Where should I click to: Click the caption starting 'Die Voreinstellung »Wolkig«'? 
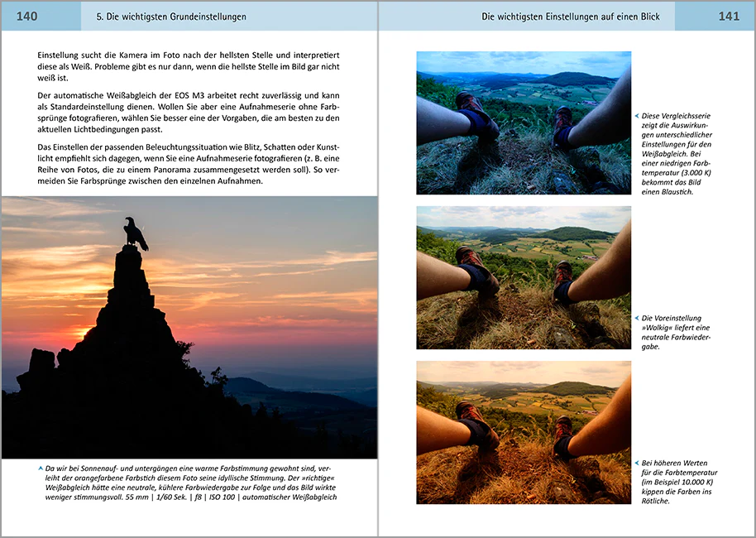click(x=676, y=333)
